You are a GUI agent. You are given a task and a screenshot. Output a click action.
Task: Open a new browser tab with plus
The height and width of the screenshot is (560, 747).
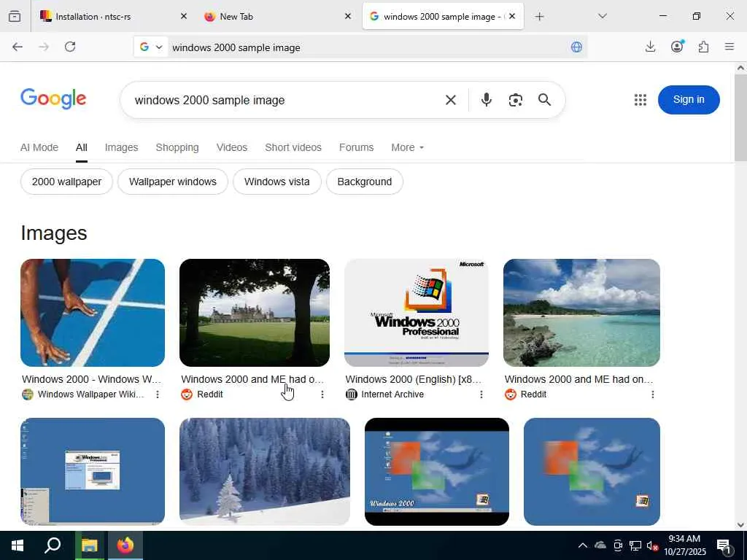[539, 17]
